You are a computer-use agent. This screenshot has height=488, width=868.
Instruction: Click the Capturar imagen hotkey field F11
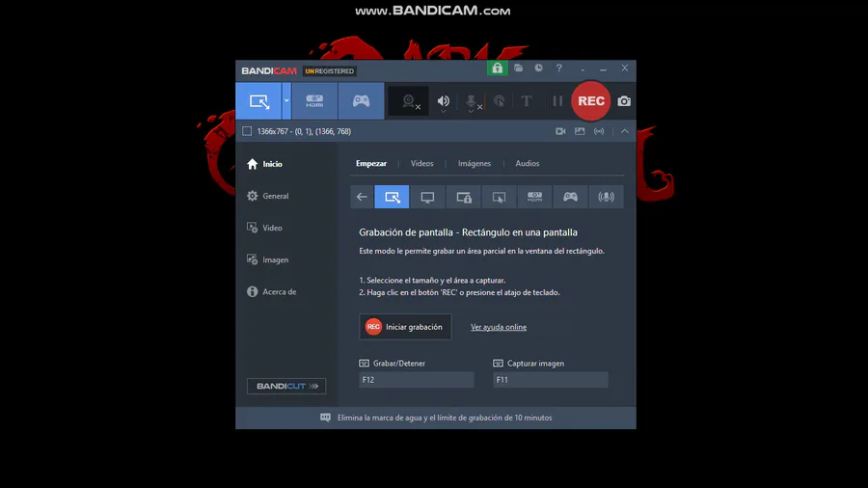(551, 380)
